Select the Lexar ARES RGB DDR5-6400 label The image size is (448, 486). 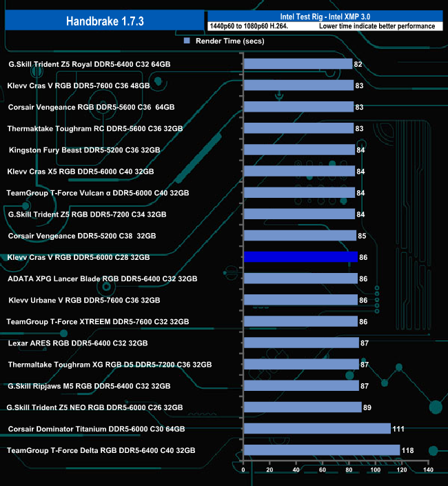click(78, 343)
